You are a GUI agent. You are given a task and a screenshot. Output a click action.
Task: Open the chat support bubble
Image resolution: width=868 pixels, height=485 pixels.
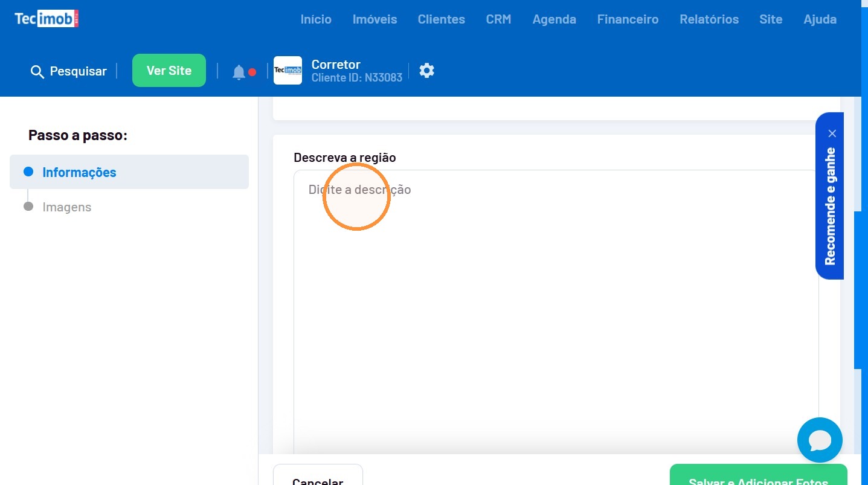point(820,440)
